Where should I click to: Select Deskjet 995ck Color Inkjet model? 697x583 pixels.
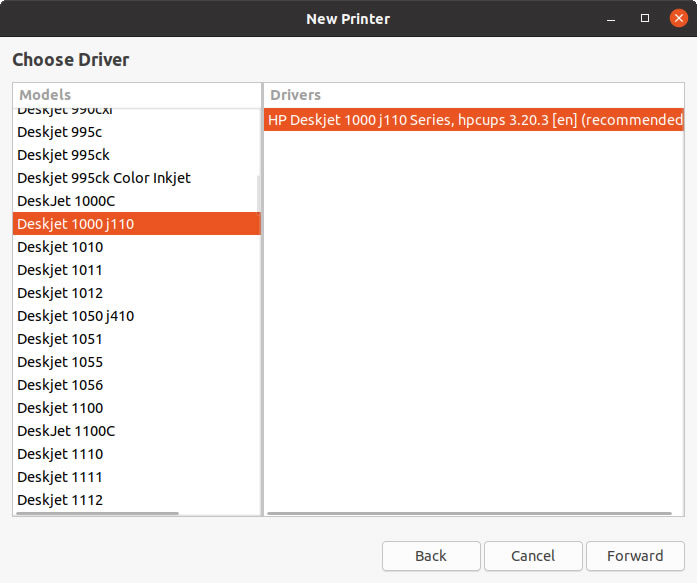tap(136, 178)
